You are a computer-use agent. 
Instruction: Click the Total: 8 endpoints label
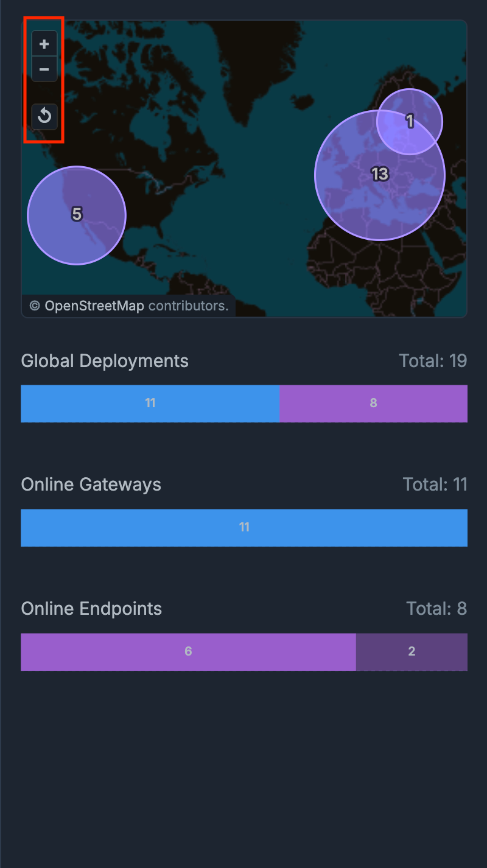pyautogui.click(x=436, y=609)
